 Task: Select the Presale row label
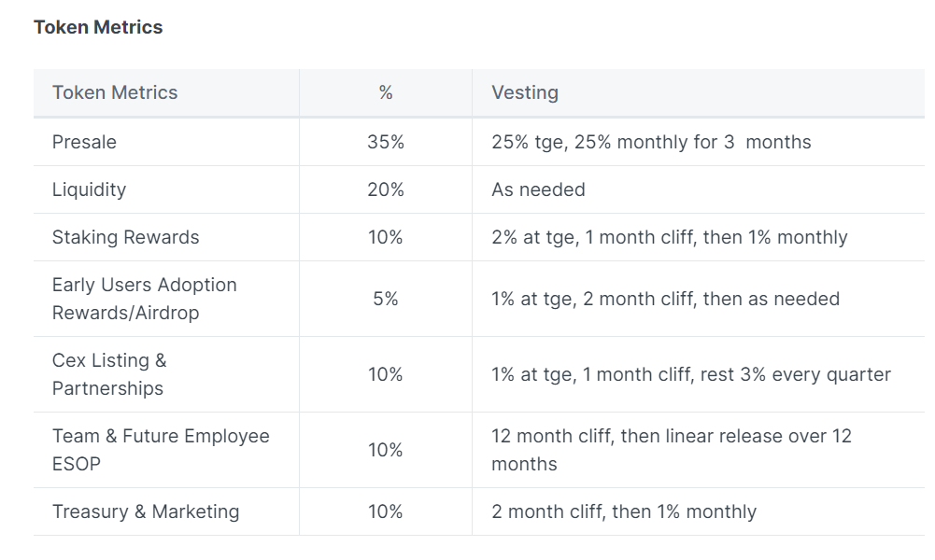tap(84, 142)
